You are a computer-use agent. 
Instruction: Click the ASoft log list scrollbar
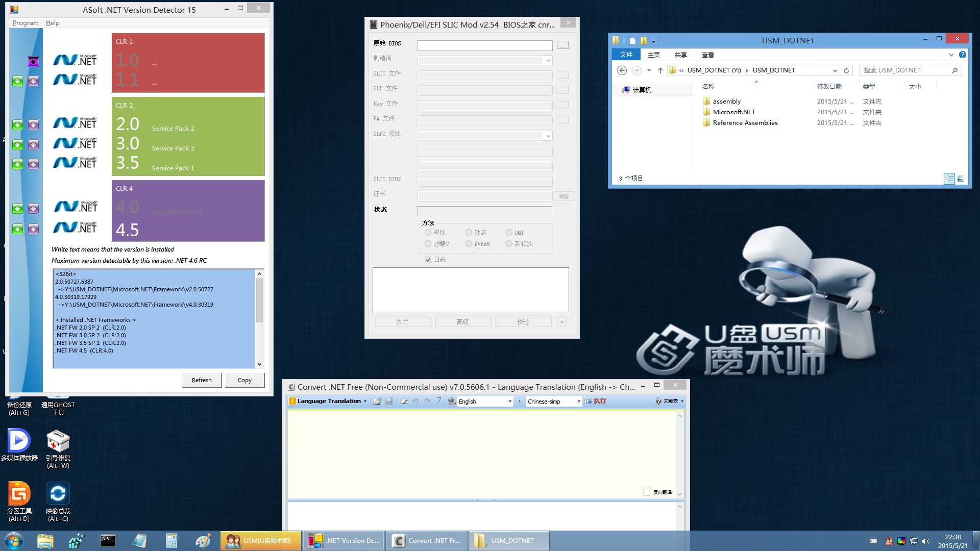click(x=259, y=318)
